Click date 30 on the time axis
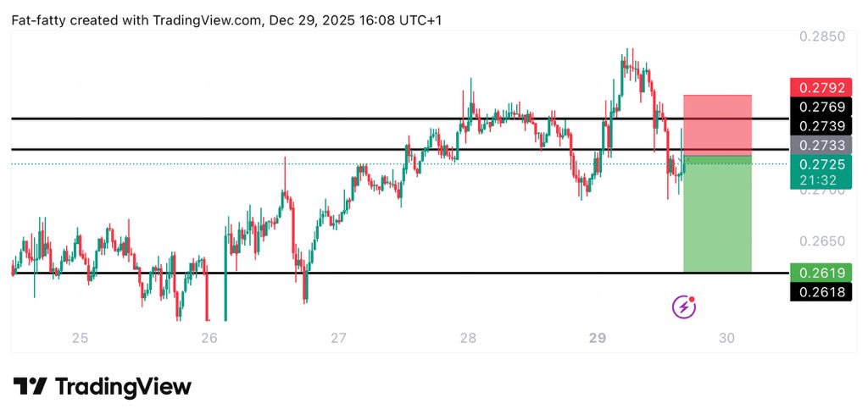 pos(726,339)
